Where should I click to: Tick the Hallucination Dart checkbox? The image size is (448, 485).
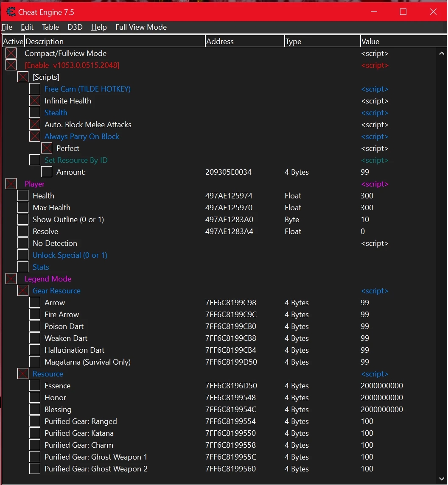pyautogui.click(x=35, y=350)
